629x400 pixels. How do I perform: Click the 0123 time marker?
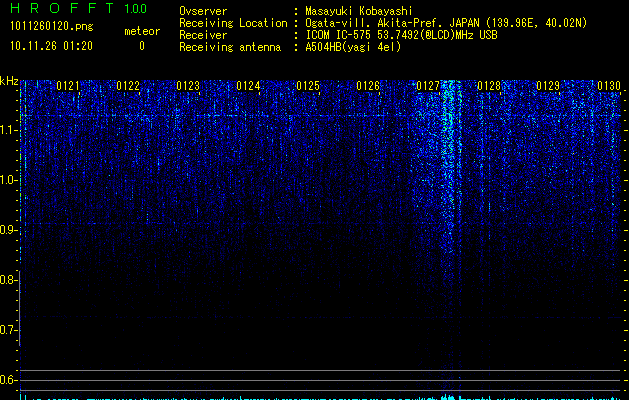click(188, 86)
